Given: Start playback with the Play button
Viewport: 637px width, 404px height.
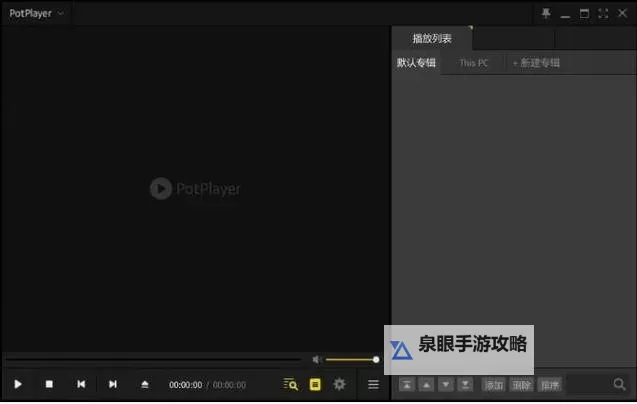Looking at the screenshot, I should click(18, 384).
